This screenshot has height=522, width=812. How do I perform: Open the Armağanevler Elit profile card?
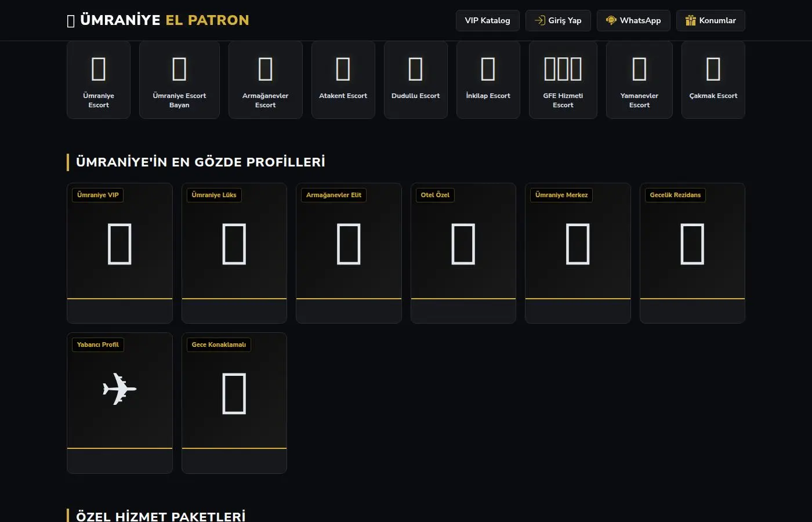pos(349,253)
